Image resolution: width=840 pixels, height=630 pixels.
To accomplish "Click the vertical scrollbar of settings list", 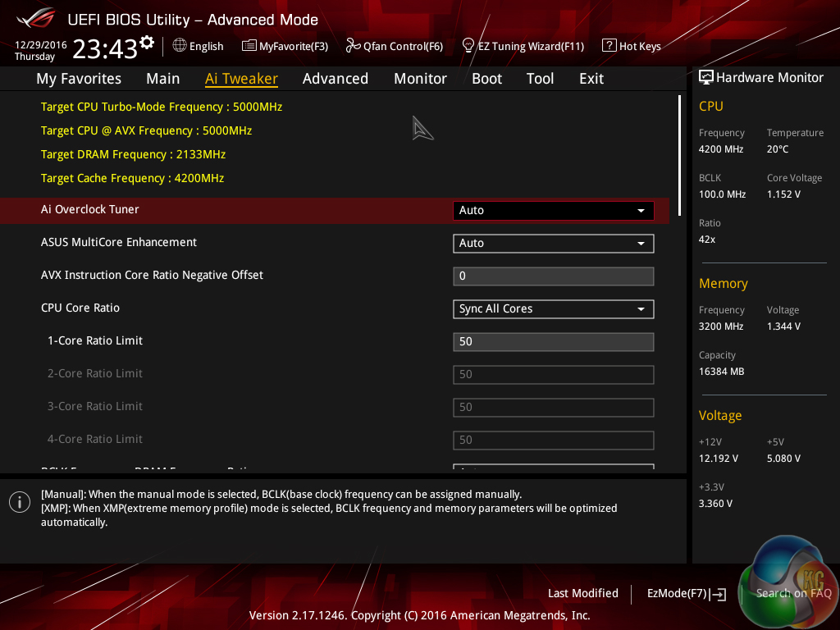I will pos(679,144).
